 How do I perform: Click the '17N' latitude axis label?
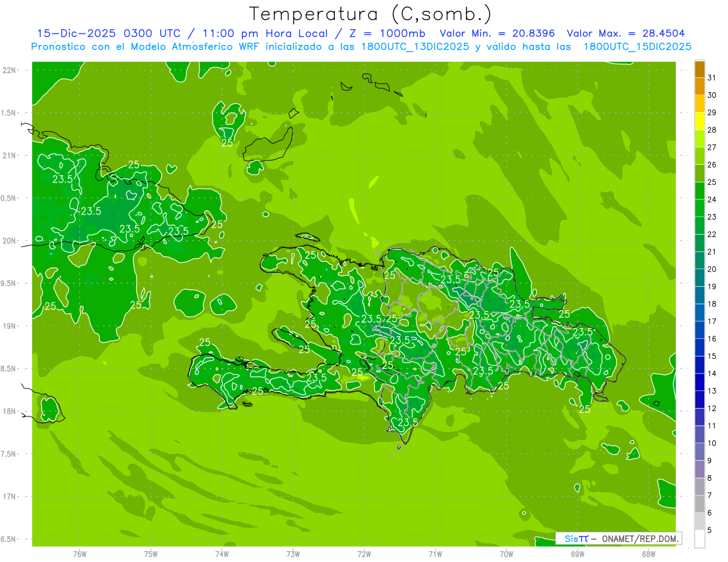pos(10,497)
